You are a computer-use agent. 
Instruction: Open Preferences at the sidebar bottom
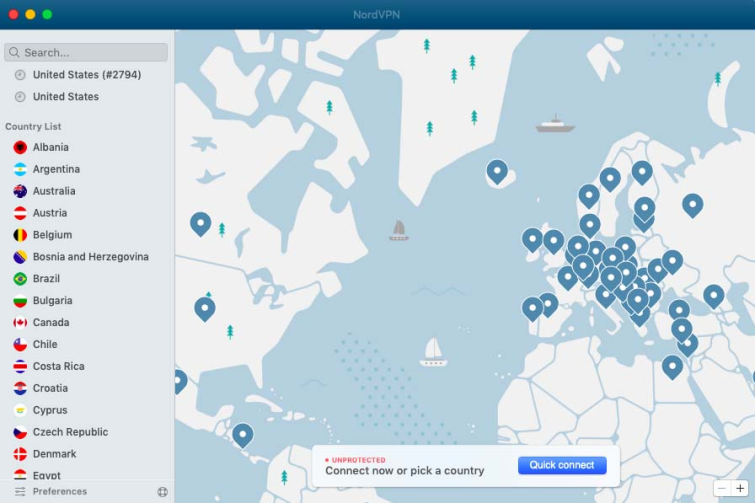pyautogui.click(x=51, y=491)
